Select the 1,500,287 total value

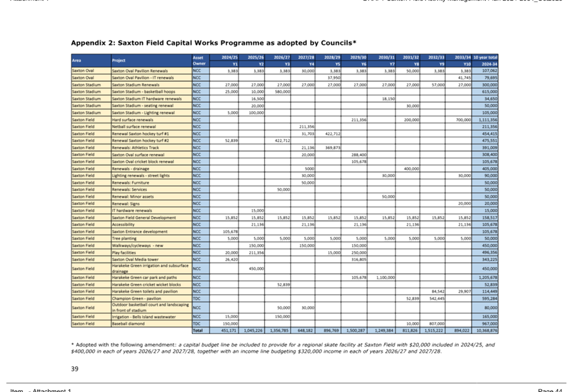click(x=355, y=330)
